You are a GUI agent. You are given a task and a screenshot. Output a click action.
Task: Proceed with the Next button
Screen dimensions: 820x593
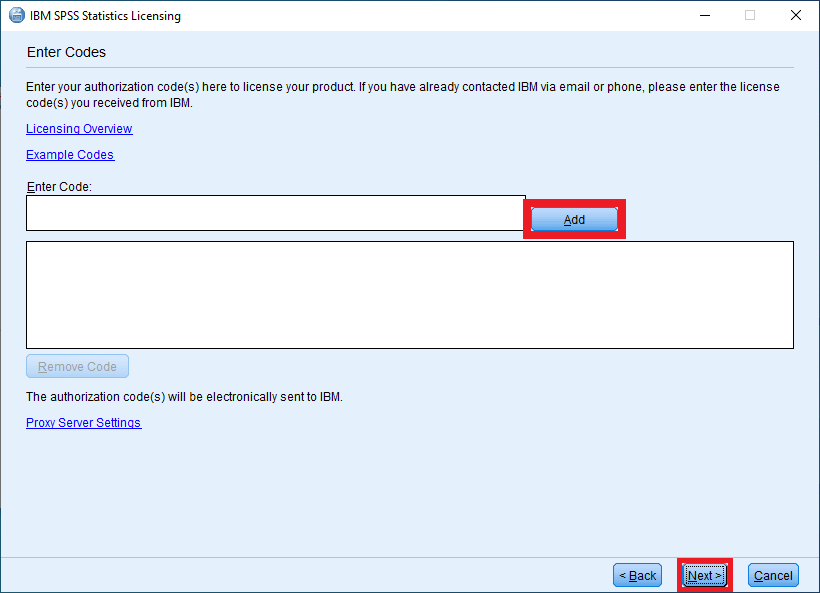[704, 575]
